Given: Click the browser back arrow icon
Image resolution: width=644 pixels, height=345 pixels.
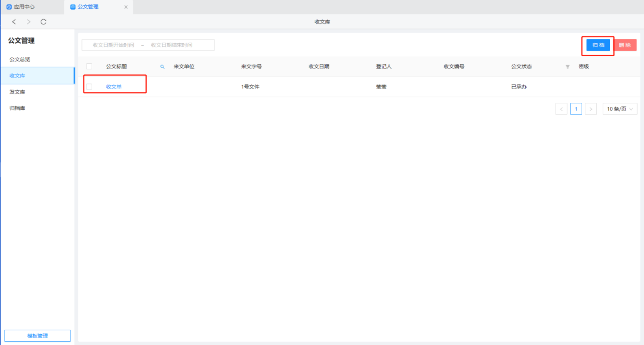Looking at the screenshot, I should [14, 22].
